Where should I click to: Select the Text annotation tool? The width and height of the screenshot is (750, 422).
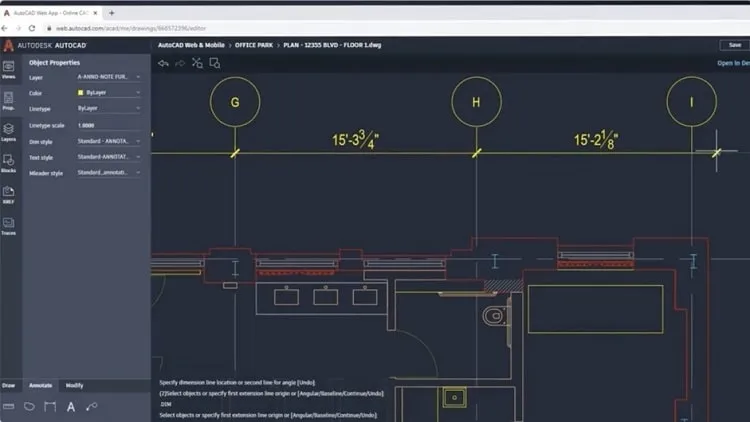pyautogui.click(x=71, y=407)
